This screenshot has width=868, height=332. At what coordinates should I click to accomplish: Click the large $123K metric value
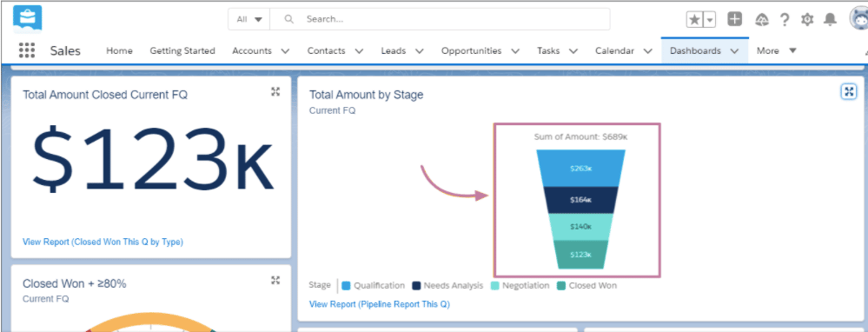(152, 159)
